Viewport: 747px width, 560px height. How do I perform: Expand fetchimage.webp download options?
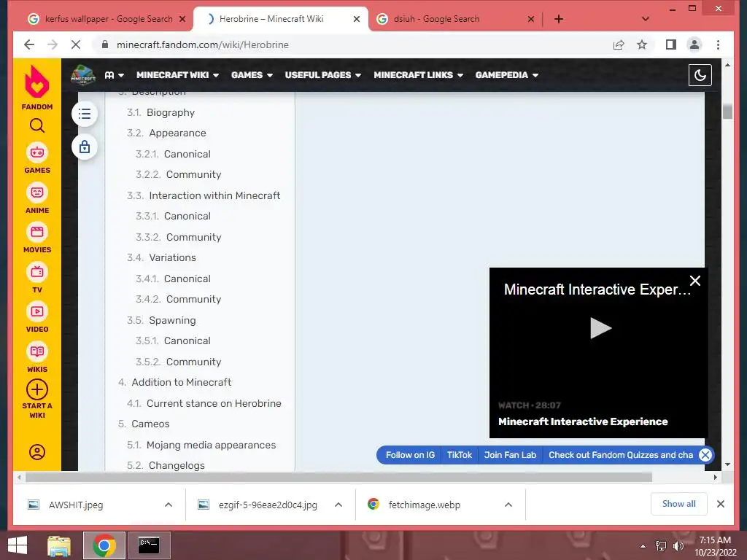tap(508, 505)
